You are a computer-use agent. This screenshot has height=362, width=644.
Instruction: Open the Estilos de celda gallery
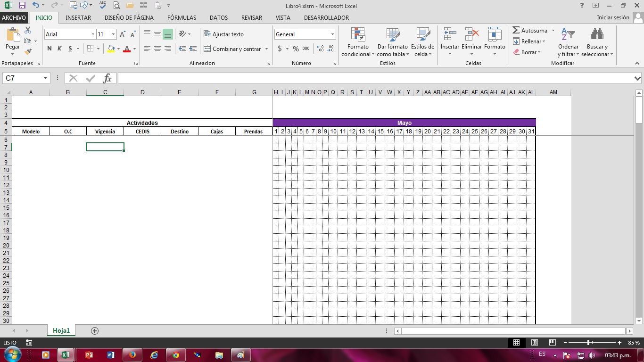pos(422,42)
